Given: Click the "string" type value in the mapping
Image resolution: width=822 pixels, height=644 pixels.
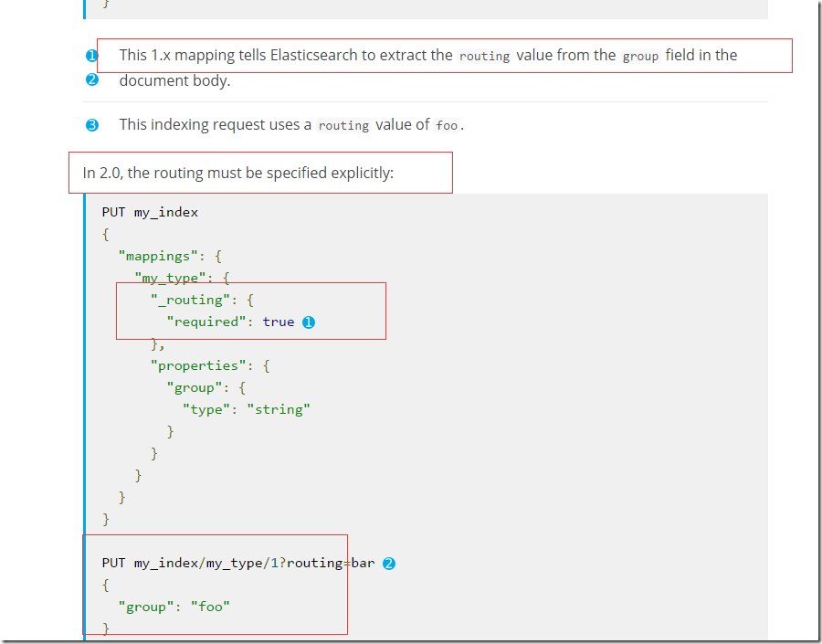Looking at the screenshot, I should coord(279,409).
